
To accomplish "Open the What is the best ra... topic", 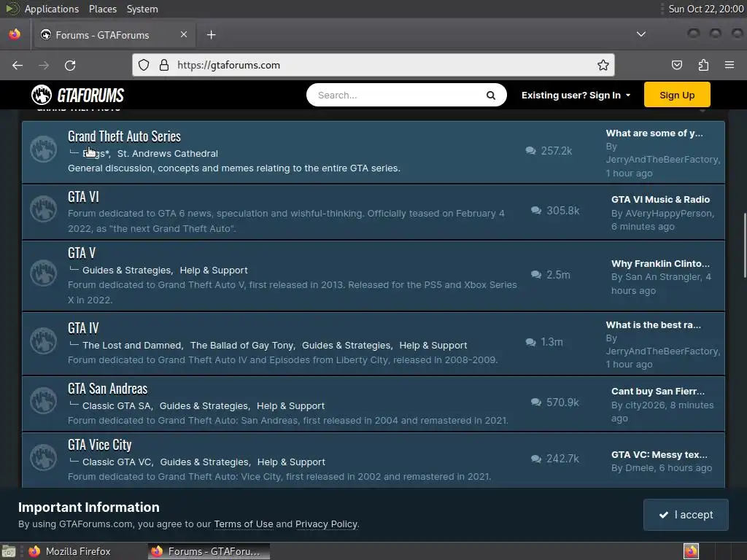I will 653,324.
